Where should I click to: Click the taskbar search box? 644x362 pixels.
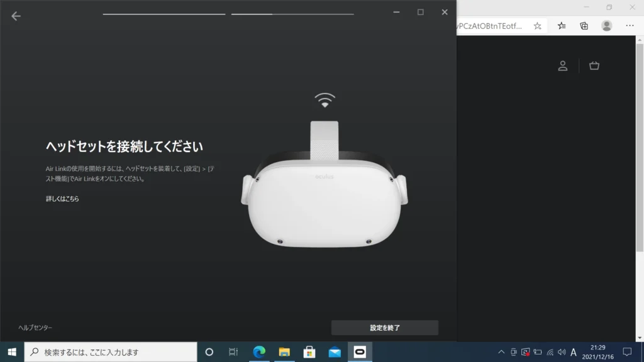click(111, 352)
